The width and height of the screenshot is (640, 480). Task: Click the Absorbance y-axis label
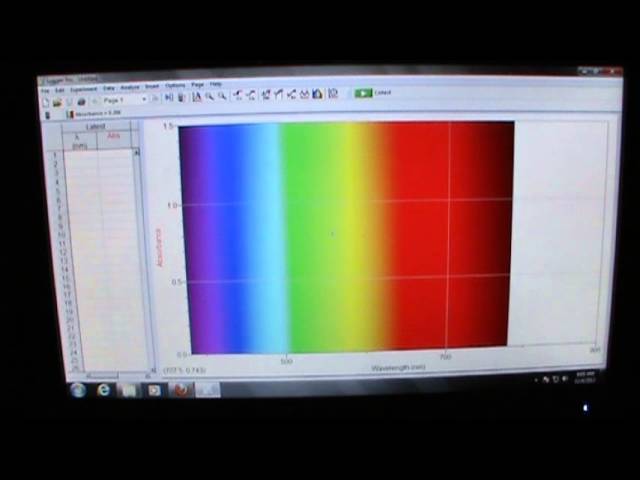[x=158, y=248]
